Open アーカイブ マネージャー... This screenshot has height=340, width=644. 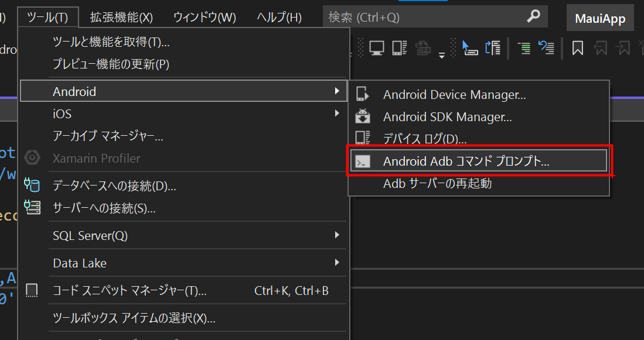(x=184, y=135)
